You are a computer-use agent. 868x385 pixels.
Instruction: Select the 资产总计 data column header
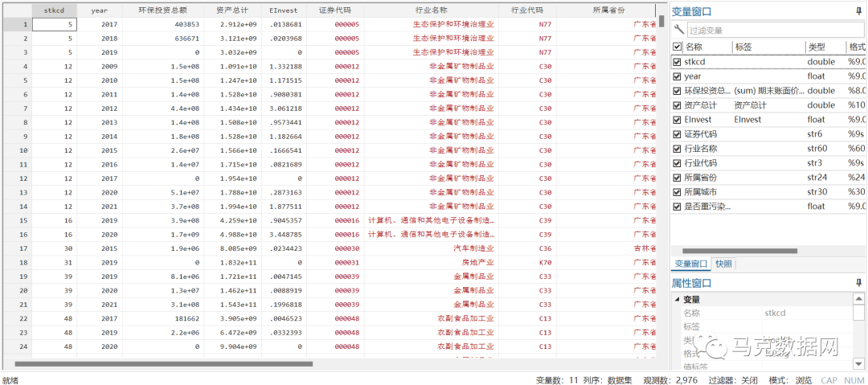point(232,10)
